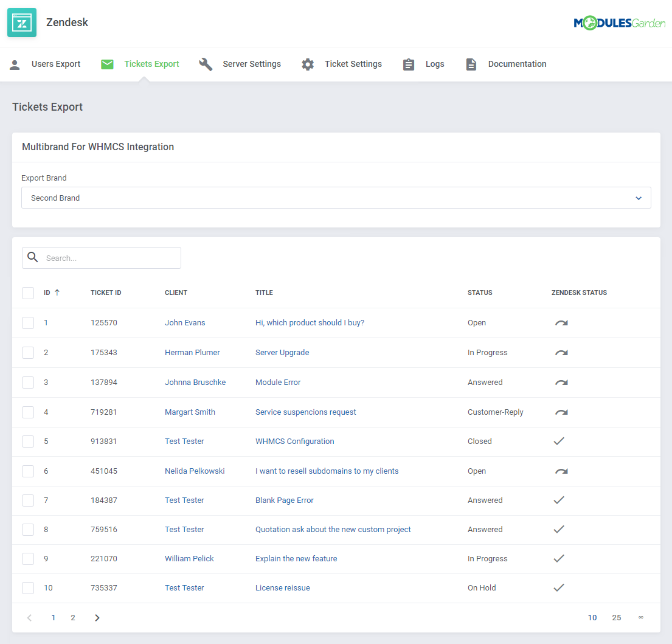Click client link John Evans

coord(185,322)
